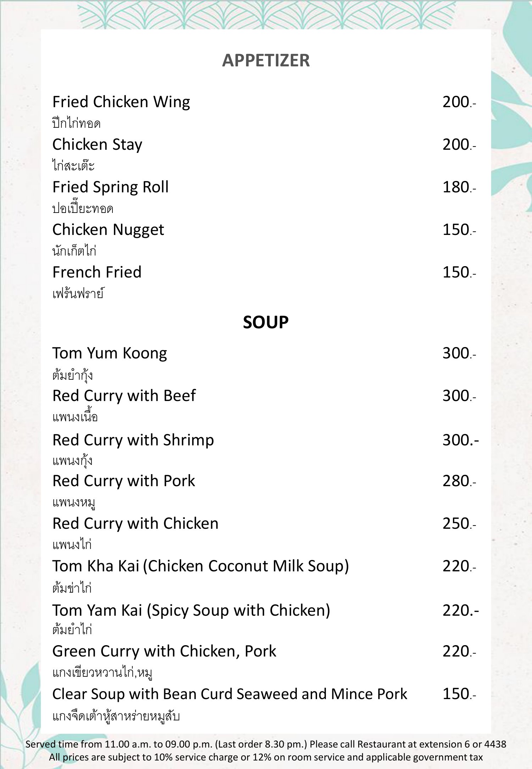The height and width of the screenshot is (769, 532).
Task: Click Green Curry with Chicken, Pork
Action: (164, 651)
